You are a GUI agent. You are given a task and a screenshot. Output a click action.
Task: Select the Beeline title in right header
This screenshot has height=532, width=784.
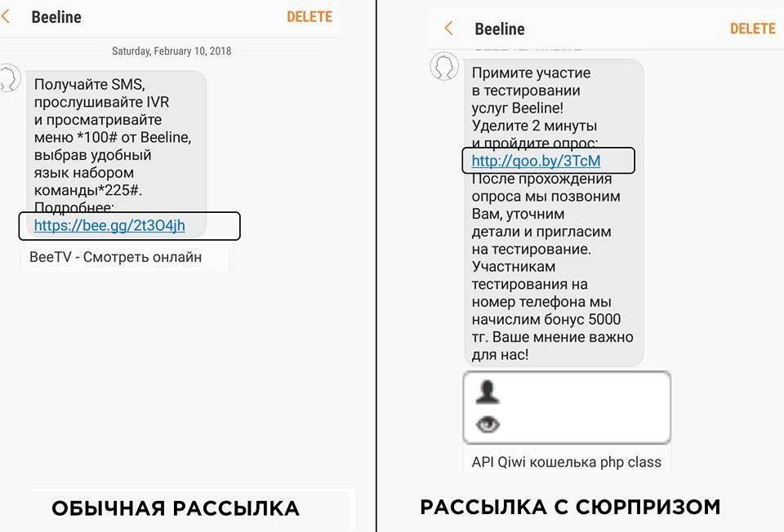pos(499,29)
